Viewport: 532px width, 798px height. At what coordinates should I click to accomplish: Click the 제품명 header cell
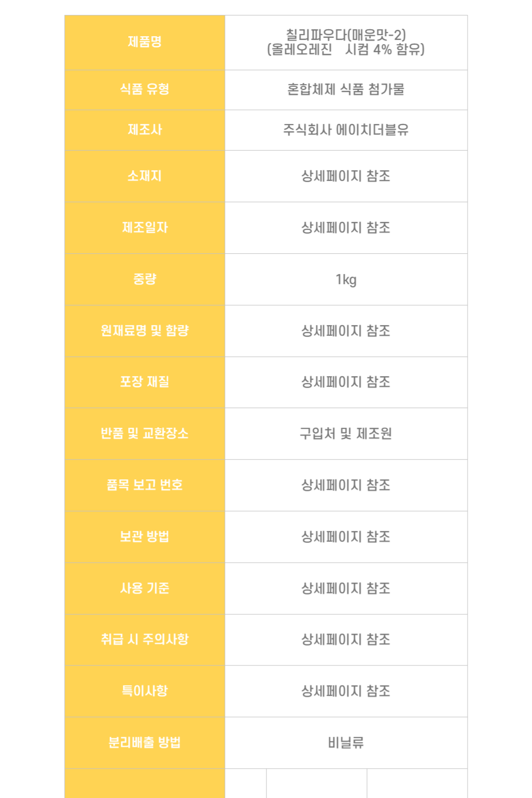click(145, 42)
